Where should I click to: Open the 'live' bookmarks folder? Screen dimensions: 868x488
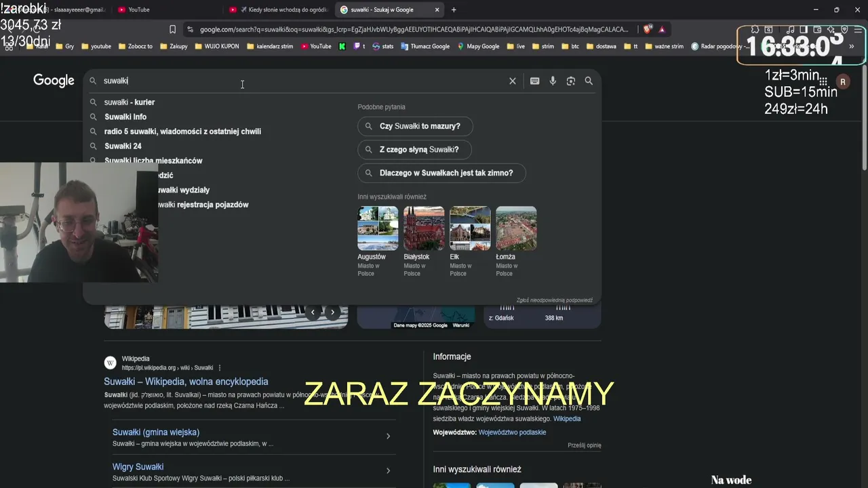tap(516, 46)
